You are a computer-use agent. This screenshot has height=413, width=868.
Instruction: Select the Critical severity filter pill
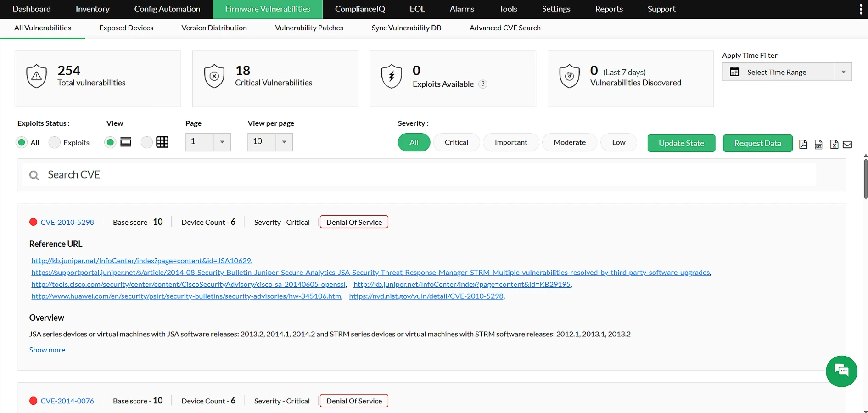(456, 142)
